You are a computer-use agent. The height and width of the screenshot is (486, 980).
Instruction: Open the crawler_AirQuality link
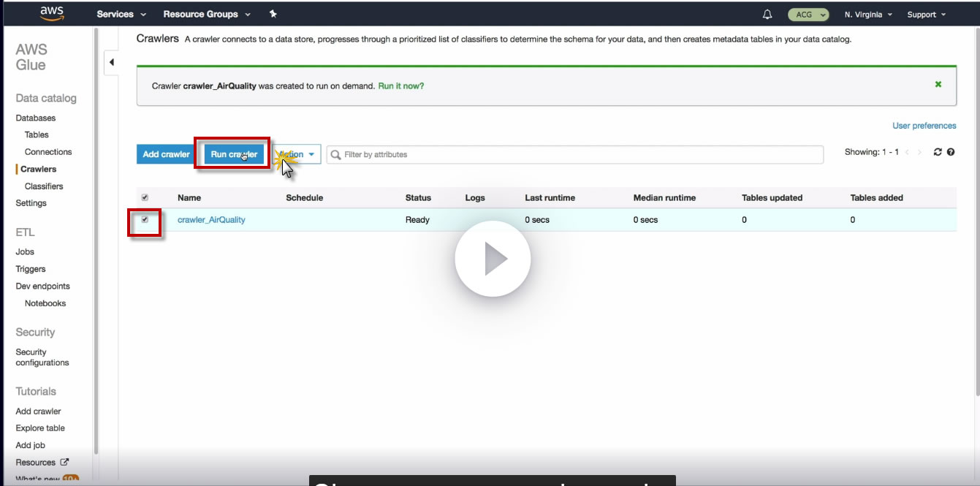(211, 219)
